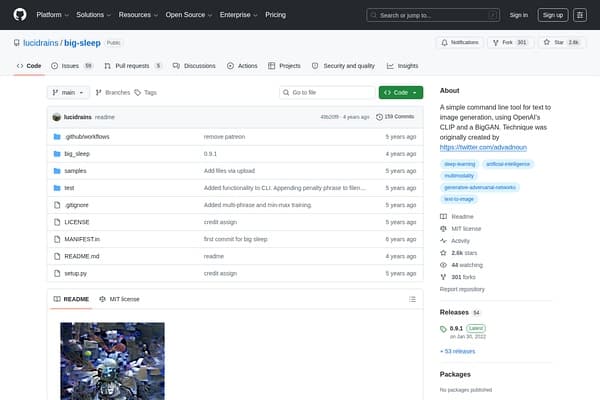This screenshot has height=400, width=600.
Task: Switch to the Code tab
Action: point(29,66)
